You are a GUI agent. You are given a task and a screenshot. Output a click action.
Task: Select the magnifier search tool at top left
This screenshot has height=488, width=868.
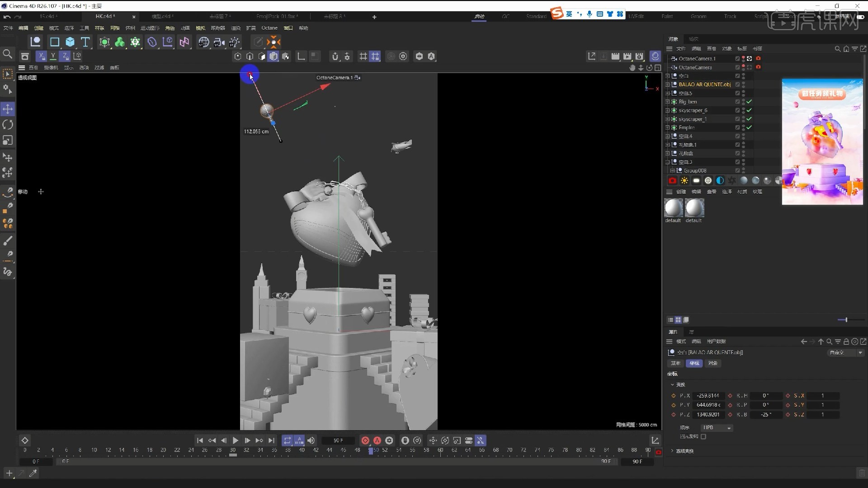[x=8, y=54]
